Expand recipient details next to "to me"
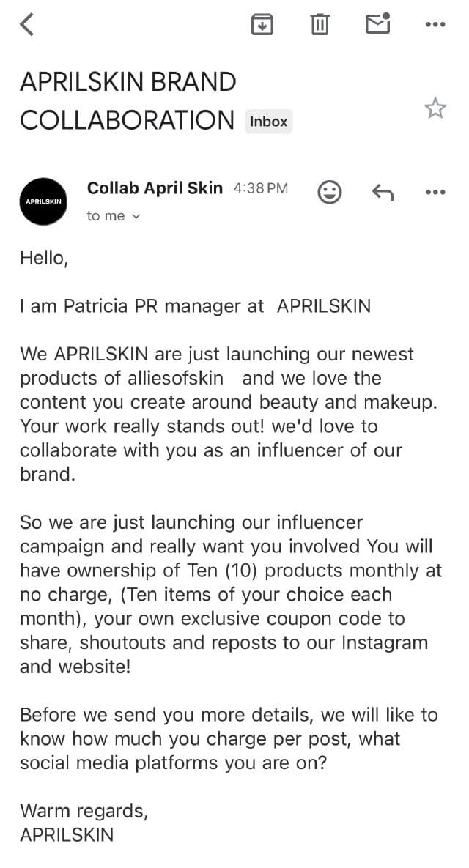The image size is (469, 868). coord(135,216)
